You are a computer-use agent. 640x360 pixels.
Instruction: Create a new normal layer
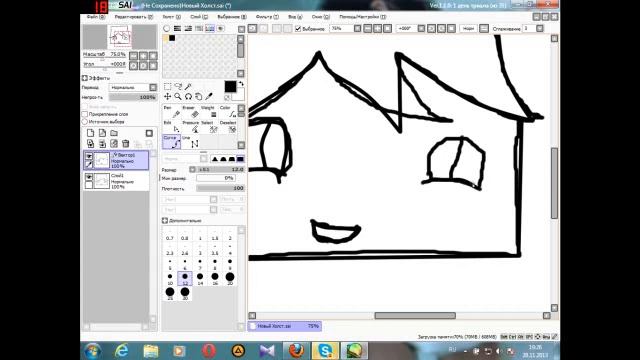click(x=90, y=133)
